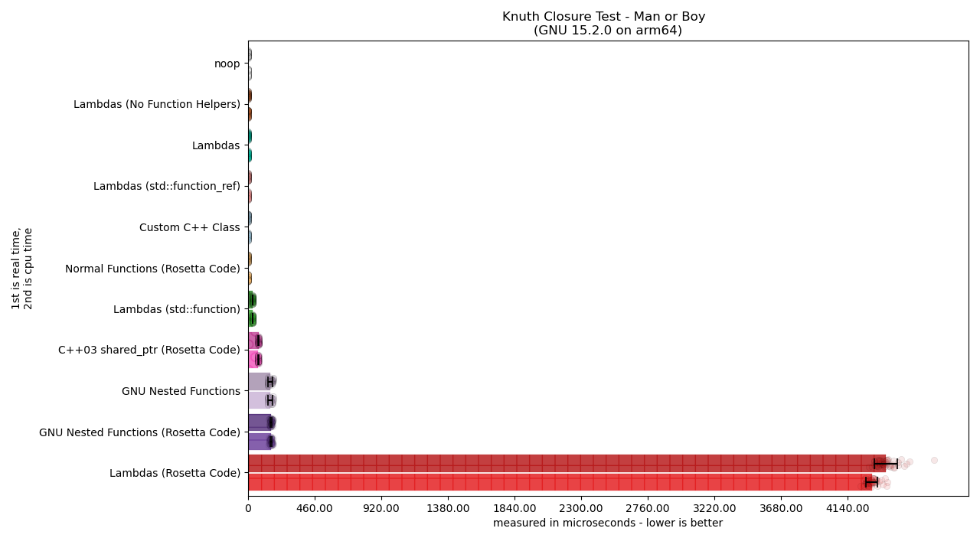Click the x-axis caption 'measured in microseconds - lower is better'
980x551 pixels.
tap(608, 523)
